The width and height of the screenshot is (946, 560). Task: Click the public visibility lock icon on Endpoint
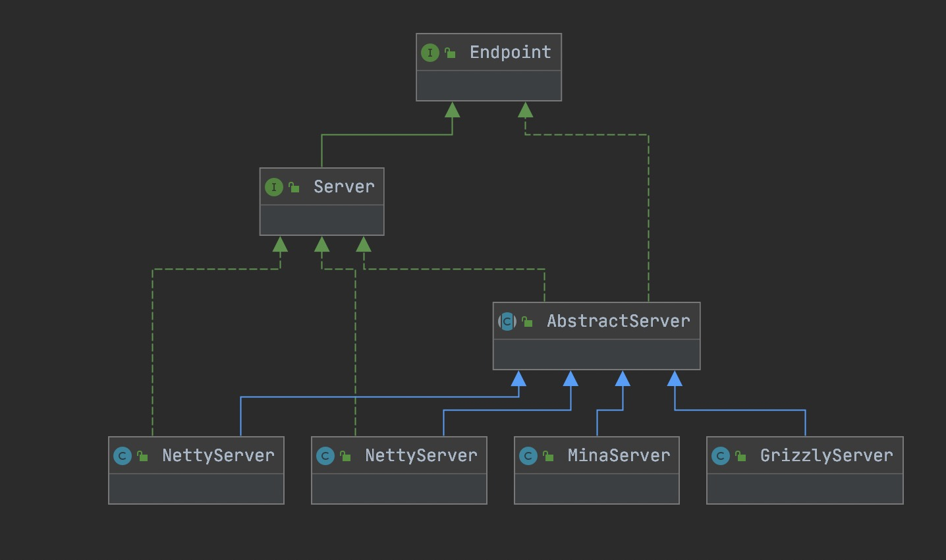click(x=451, y=53)
